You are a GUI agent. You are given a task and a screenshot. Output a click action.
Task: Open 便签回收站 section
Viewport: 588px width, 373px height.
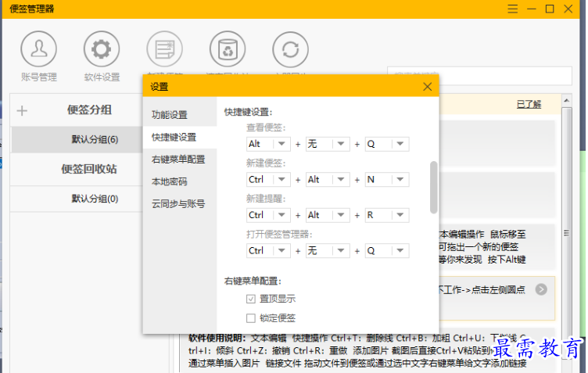[89, 169]
